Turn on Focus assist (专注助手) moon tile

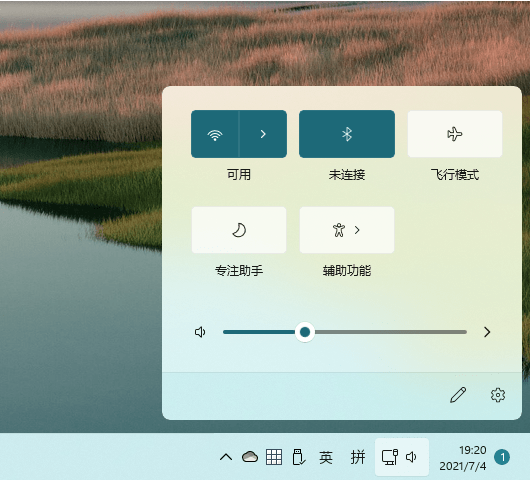239,230
